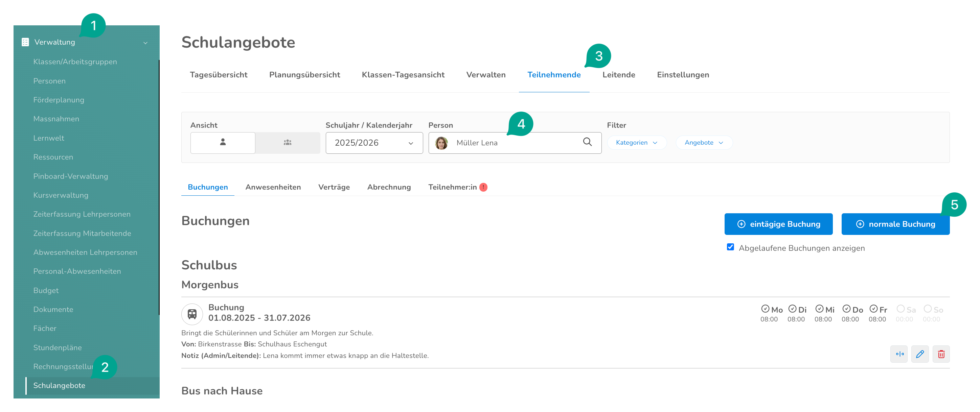Screen dimensions: 980x412
Task: Toggle the Mo weekday check
Action: click(765, 309)
